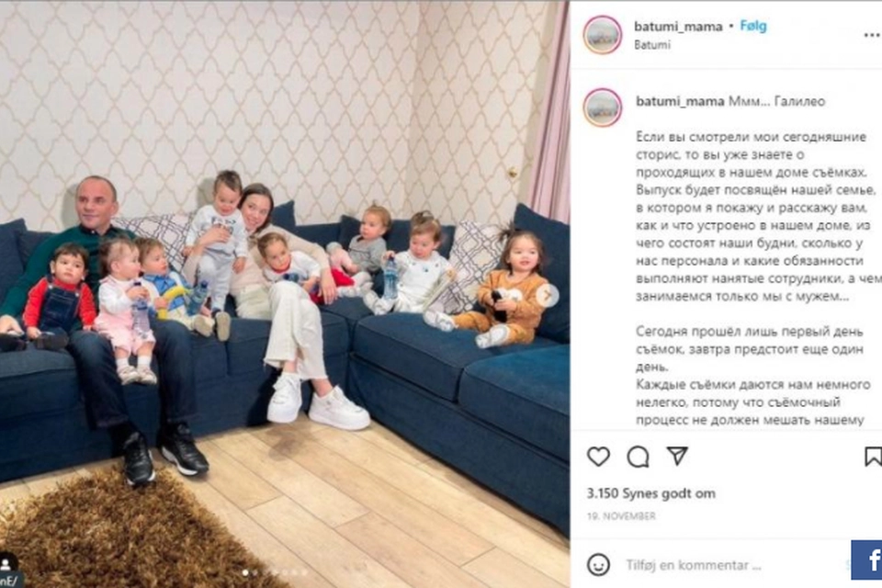Image resolution: width=882 pixels, height=588 pixels.
Task: Click batumi_mama avatar beside caption
Action: [603, 107]
